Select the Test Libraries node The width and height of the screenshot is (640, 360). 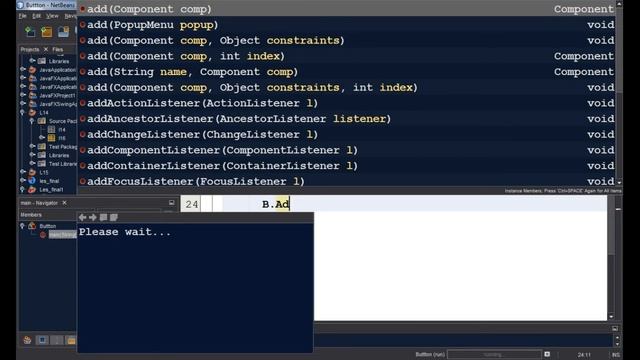click(x=62, y=164)
